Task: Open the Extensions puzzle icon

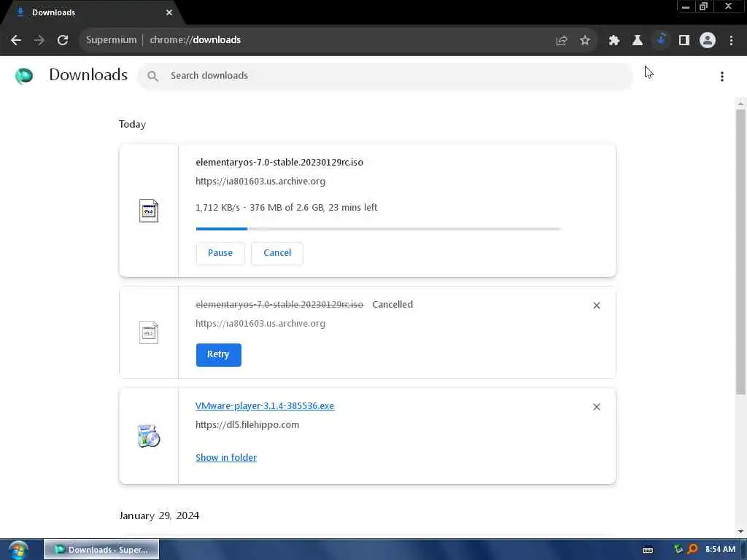Action: tap(614, 41)
